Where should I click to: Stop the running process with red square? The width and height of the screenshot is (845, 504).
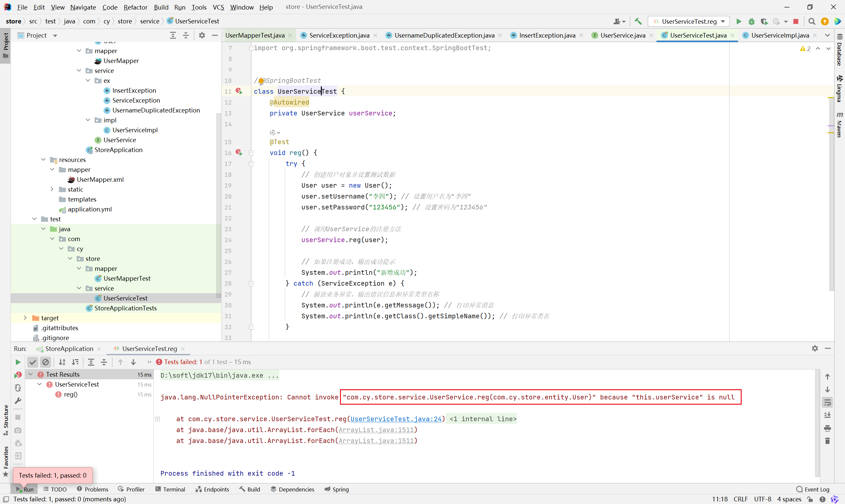click(x=795, y=21)
